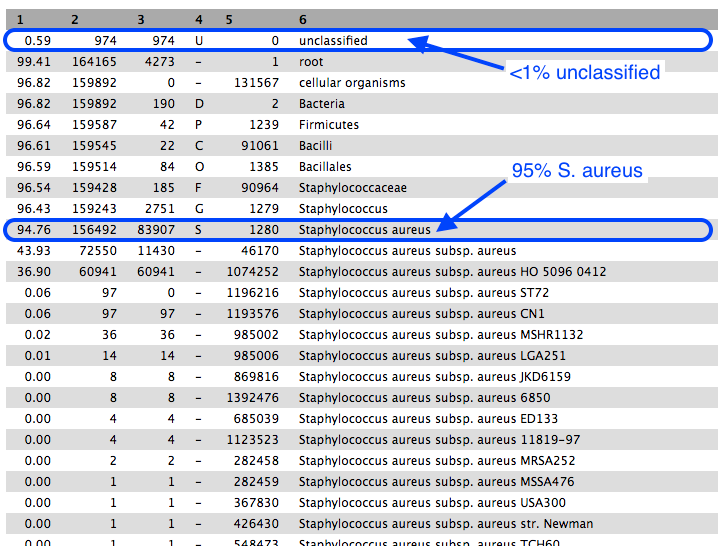Select the 36.90 percentage cell

tap(34, 272)
